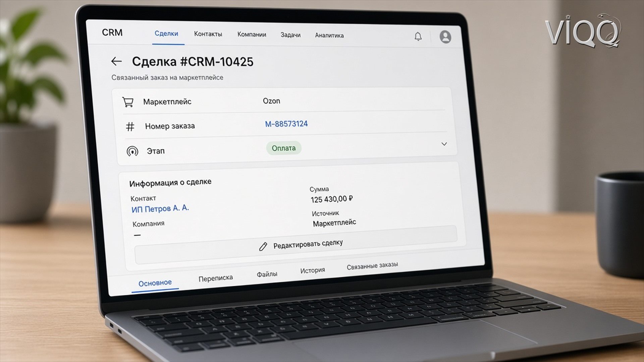Click the Редактировать сделку button
The height and width of the screenshot is (362, 644).
click(295, 246)
